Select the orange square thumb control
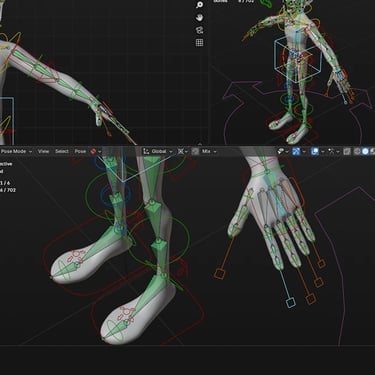Image resolution: width=375 pixels, height=375 pixels. pos(219,274)
